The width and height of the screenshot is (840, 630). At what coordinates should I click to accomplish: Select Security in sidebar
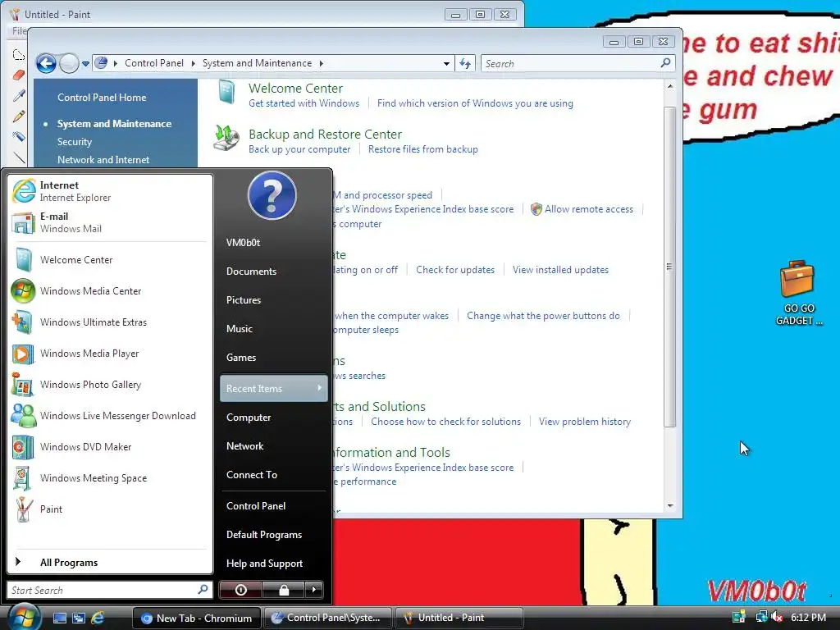point(75,141)
